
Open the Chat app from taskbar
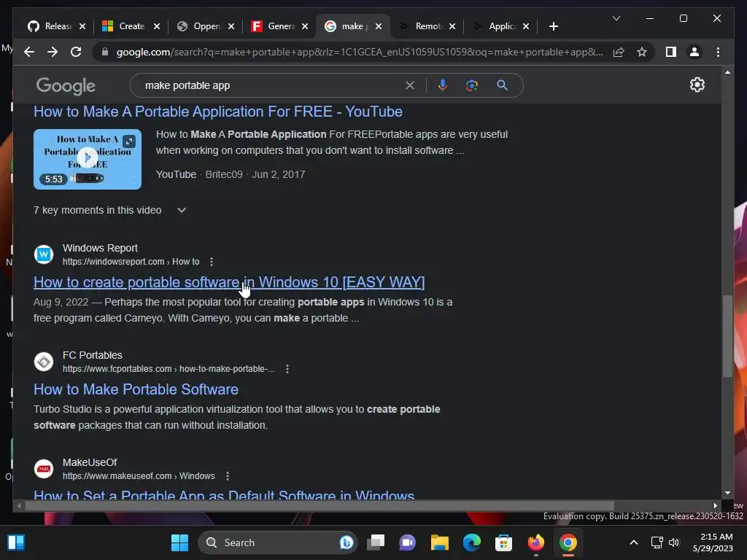click(x=407, y=542)
